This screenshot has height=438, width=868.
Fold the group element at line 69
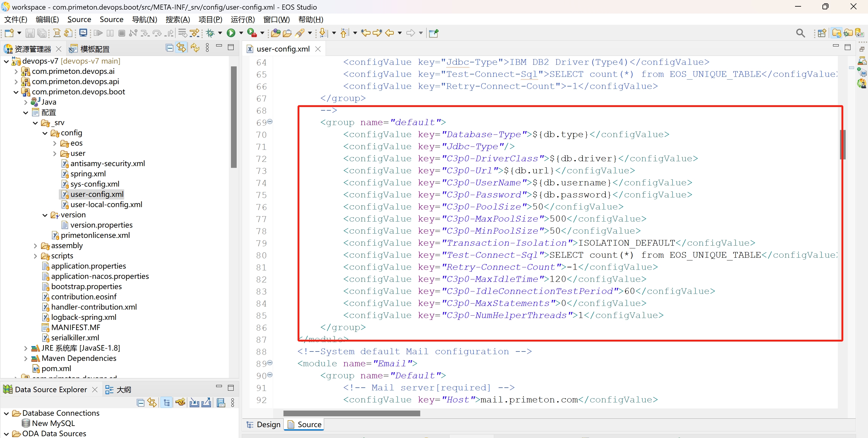coord(270,121)
